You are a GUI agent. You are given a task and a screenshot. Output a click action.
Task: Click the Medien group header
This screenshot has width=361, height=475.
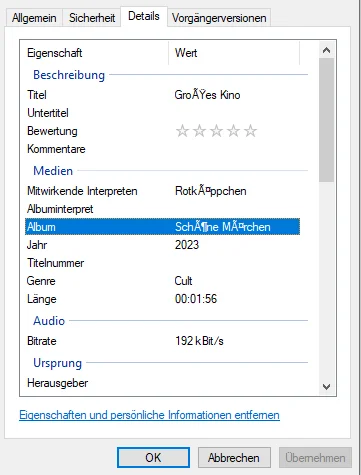point(53,171)
